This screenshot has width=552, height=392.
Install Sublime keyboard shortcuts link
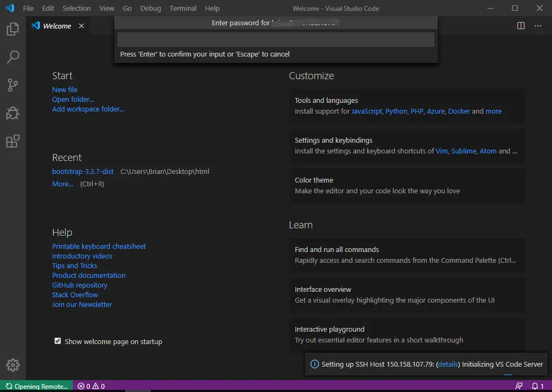463,151
